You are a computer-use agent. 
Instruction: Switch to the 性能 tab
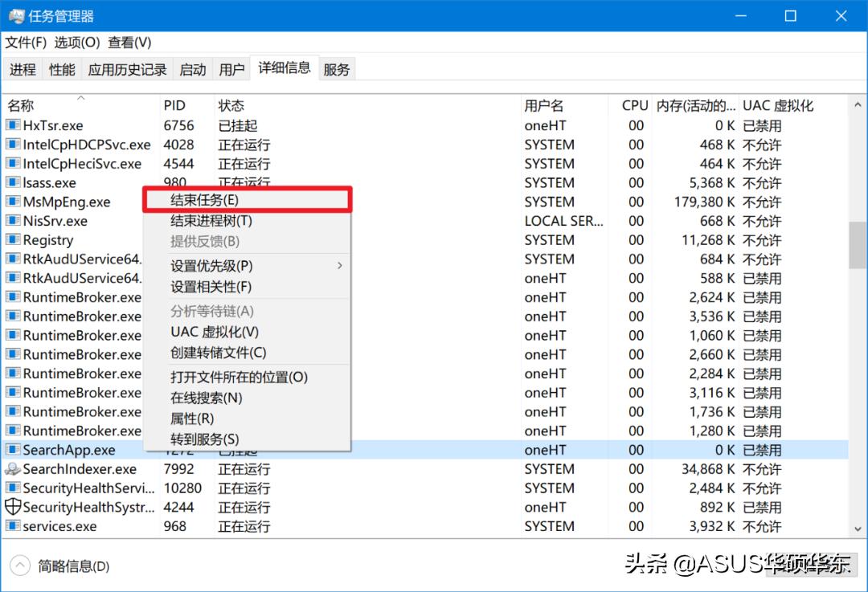click(61, 68)
